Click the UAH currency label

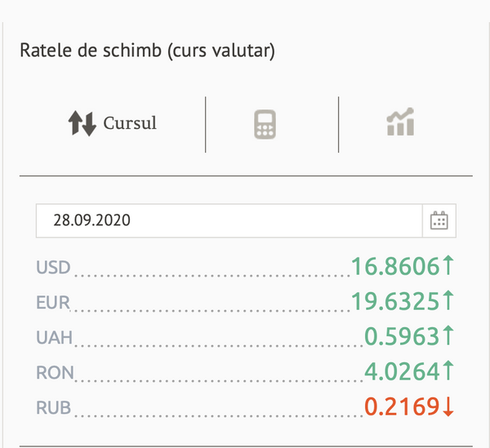coord(55,338)
